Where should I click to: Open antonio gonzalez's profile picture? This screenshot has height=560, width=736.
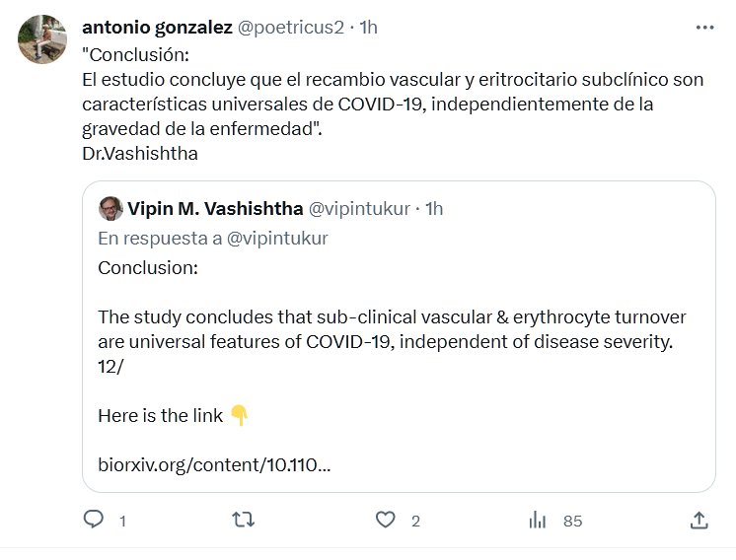click(x=43, y=40)
